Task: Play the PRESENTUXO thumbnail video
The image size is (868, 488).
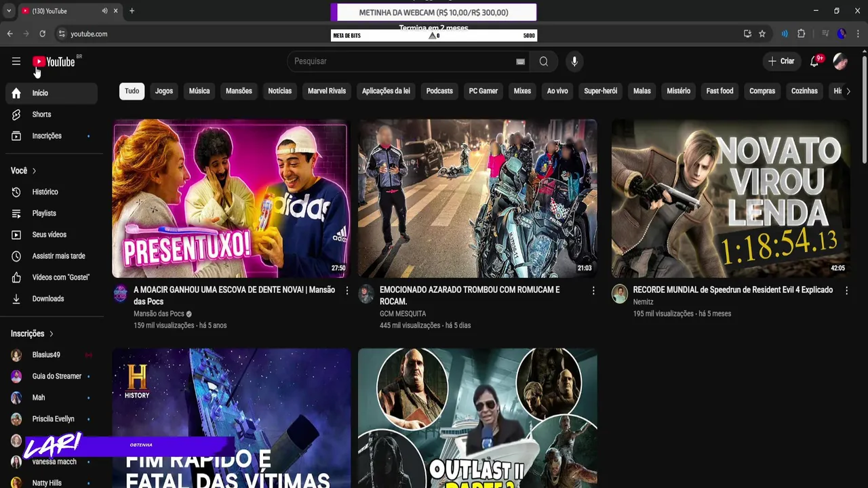Action: pos(231,199)
